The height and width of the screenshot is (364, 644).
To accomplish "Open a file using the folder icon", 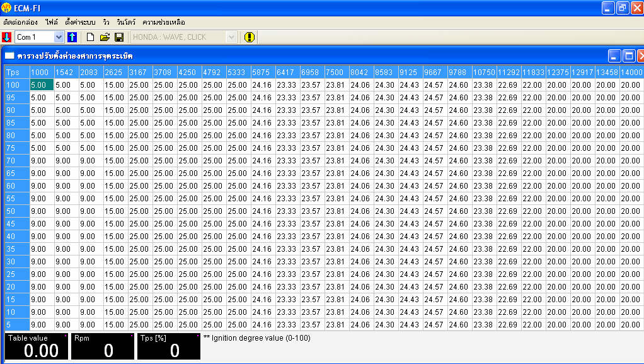I will coord(105,37).
